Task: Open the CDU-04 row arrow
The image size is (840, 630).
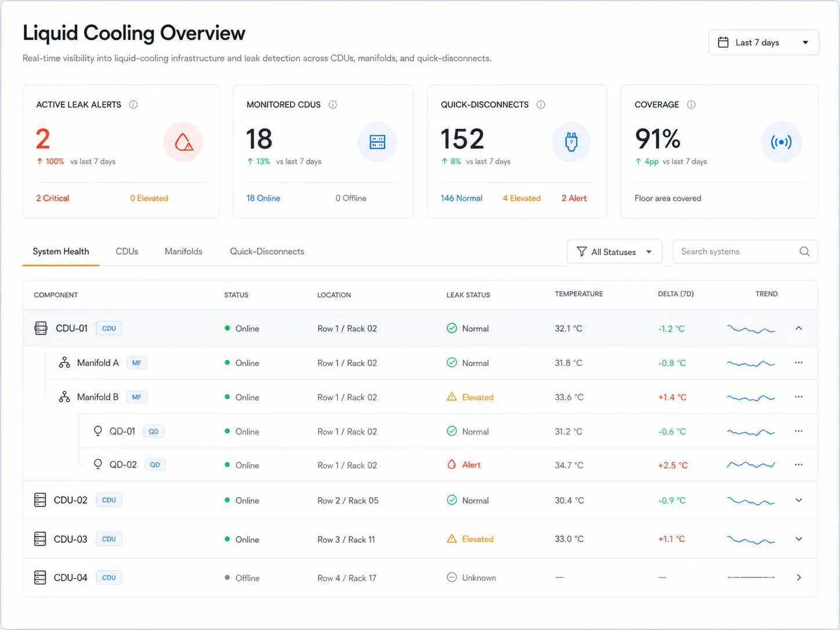Action: (799, 578)
